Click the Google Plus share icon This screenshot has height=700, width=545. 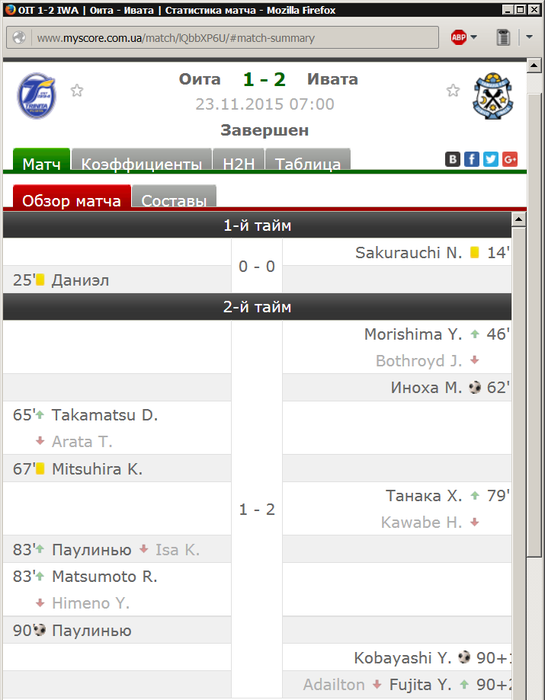coord(510,159)
